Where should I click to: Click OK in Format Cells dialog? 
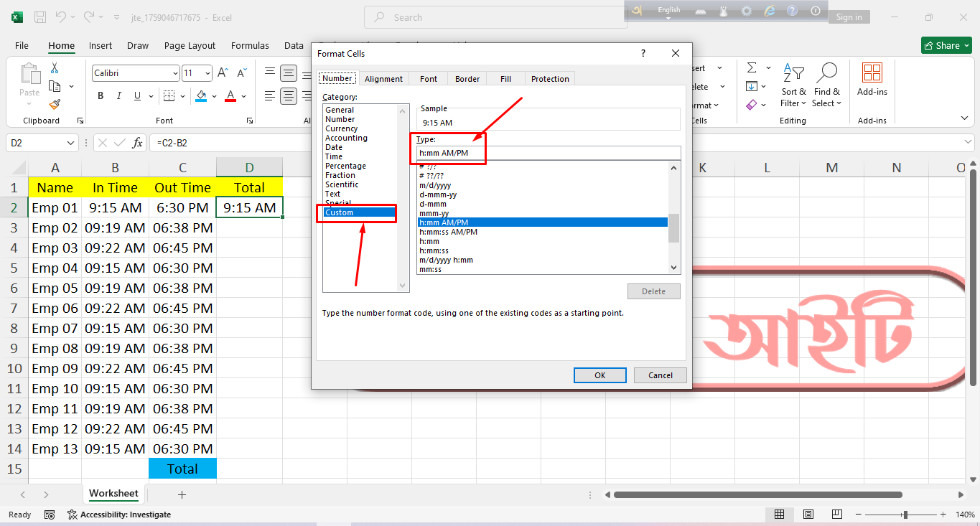point(599,375)
